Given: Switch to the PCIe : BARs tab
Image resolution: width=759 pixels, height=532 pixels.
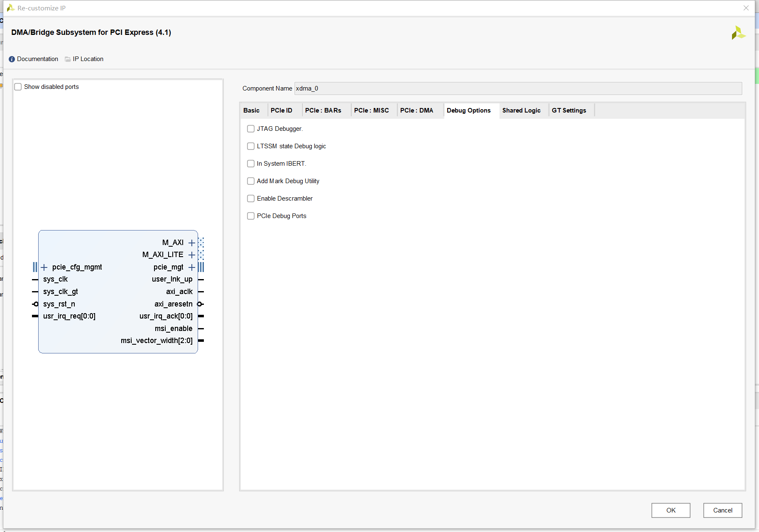Looking at the screenshot, I should [323, 110].
